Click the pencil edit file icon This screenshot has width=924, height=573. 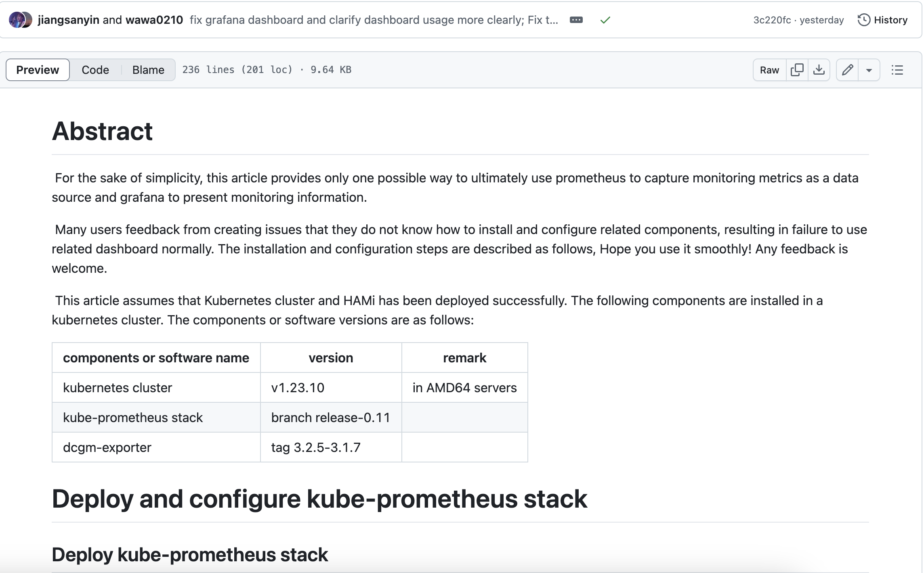click(x=847, y=70)
